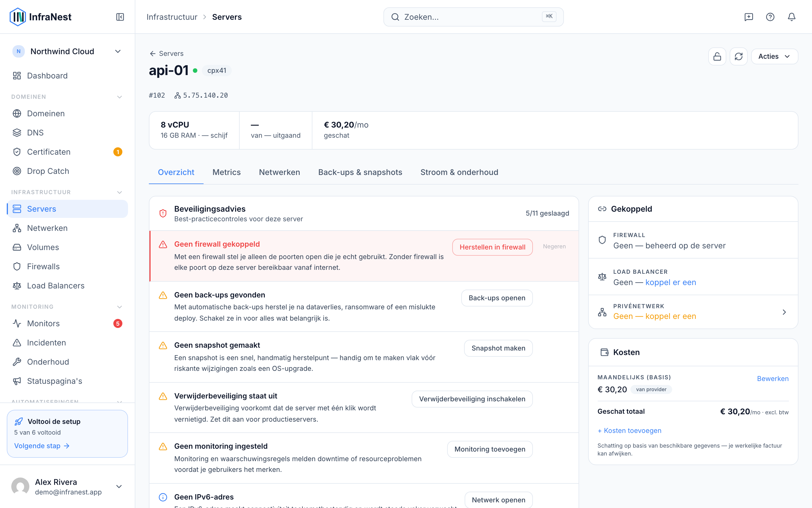Viewport: 812px width, 508px height.
Task: Click the Beveiligingsadvies shield icon
Action: 163,213
